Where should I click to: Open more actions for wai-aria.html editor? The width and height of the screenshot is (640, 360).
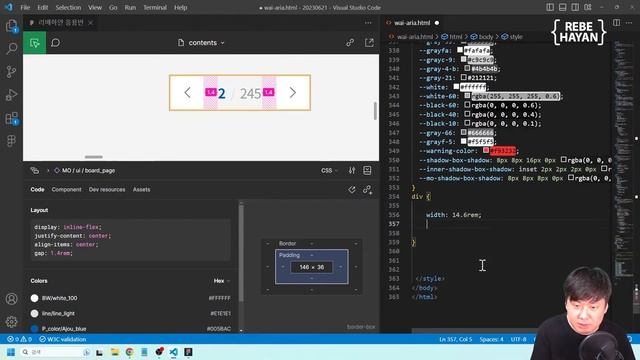click(x=630, y=22)
